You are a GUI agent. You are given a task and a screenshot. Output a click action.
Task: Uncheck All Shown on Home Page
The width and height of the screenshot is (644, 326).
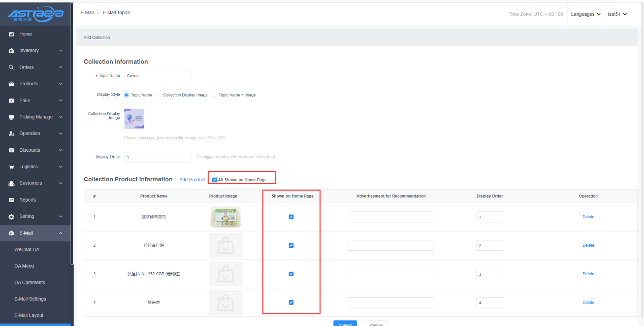tap(215, 180)
